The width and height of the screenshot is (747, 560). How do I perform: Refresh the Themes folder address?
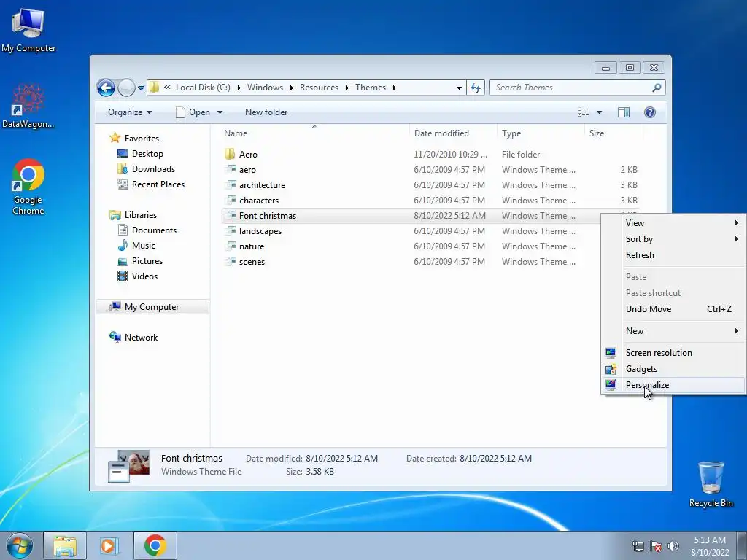[476, 87]
